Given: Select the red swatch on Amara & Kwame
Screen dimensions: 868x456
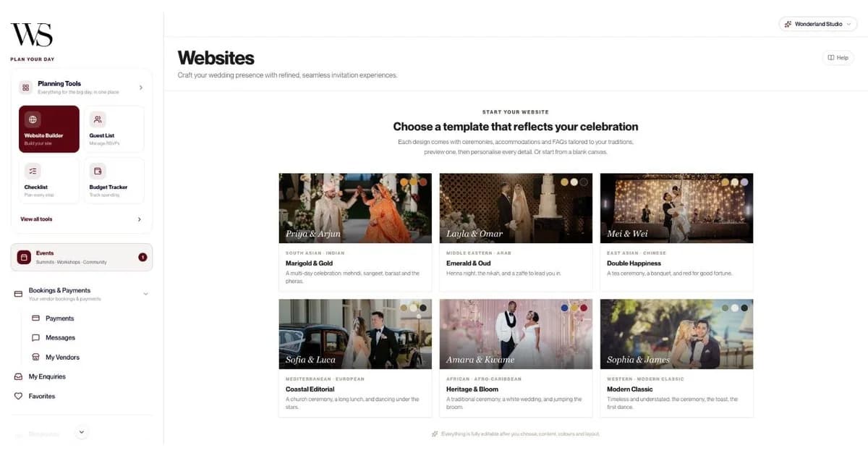Looking at the screenshot, I should click(x=584, y=308).
